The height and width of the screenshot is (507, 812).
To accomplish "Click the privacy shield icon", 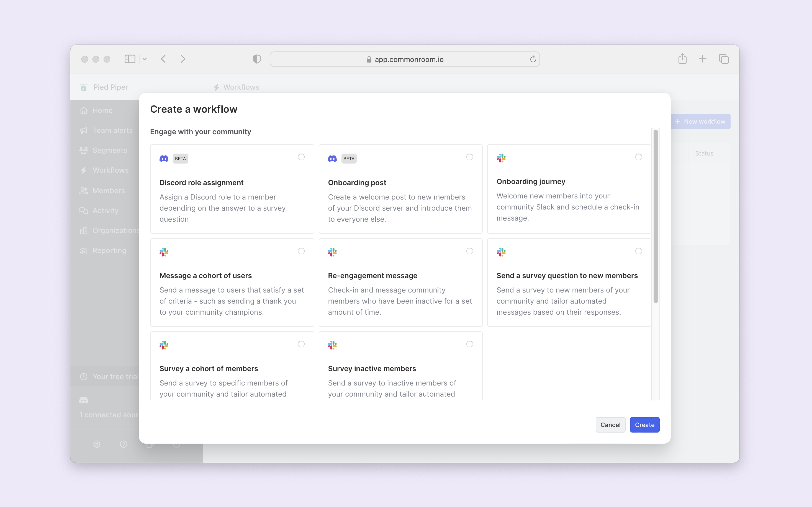I will (257, 59).
